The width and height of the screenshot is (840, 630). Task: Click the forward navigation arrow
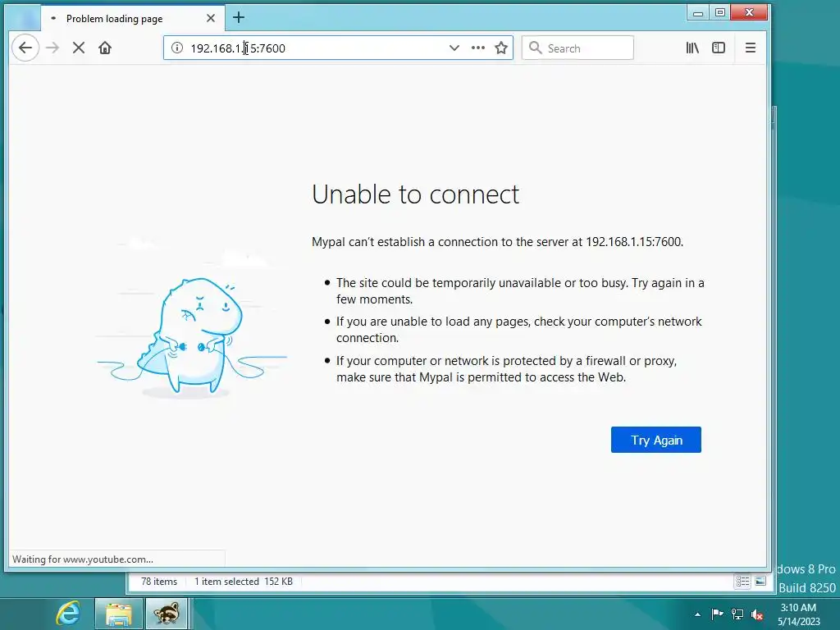coord(52,48)
